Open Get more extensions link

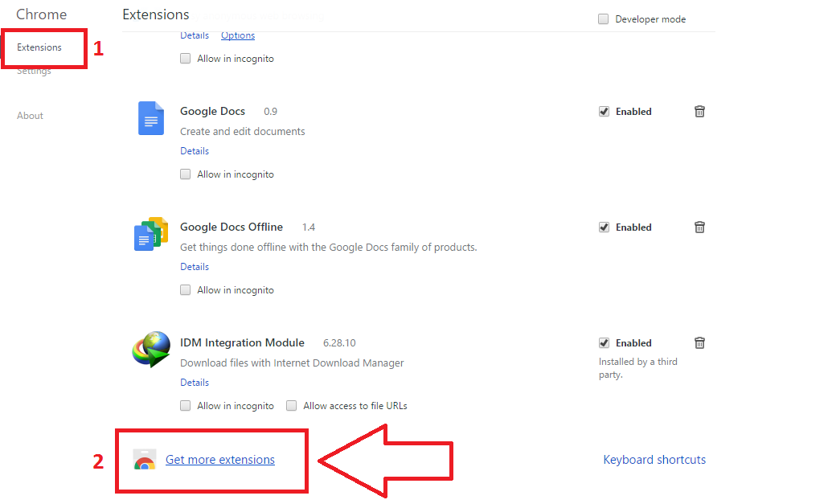pos(219,460)
